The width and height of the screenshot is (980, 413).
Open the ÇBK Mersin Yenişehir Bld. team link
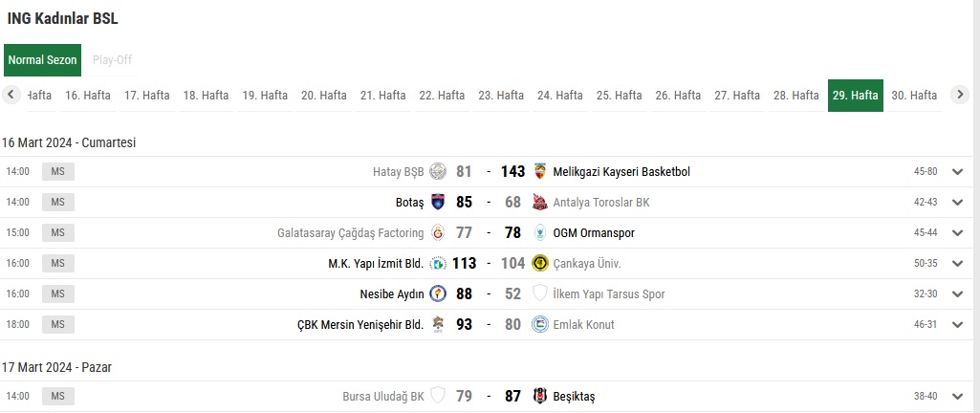coord(360,325)
